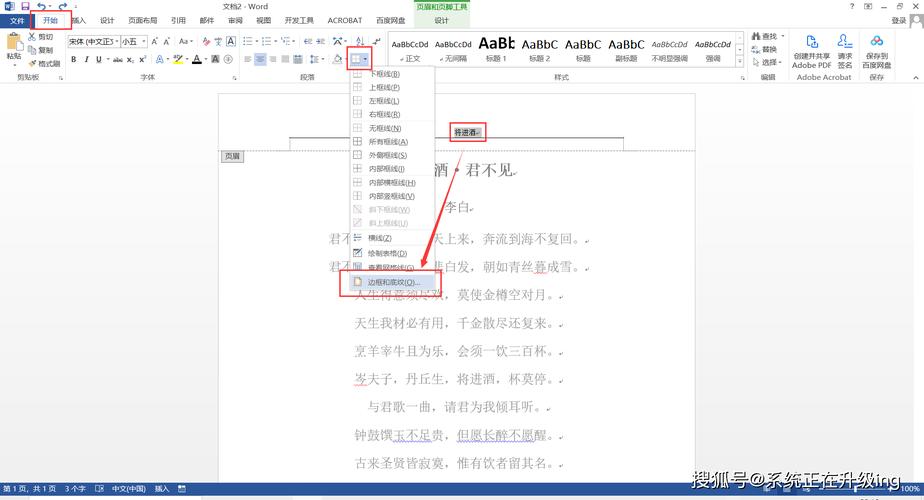
Task: Toggle Strikethrough (abc) formatting
Action: pos(118,59)
